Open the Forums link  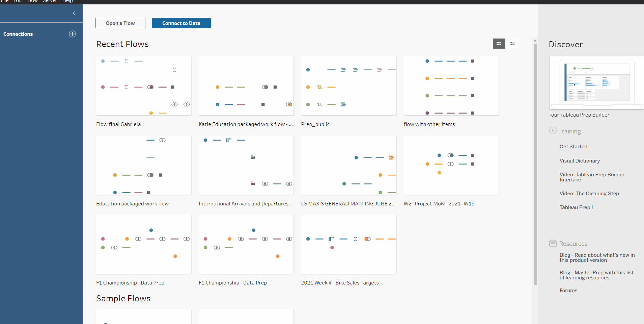pos(568,291)
